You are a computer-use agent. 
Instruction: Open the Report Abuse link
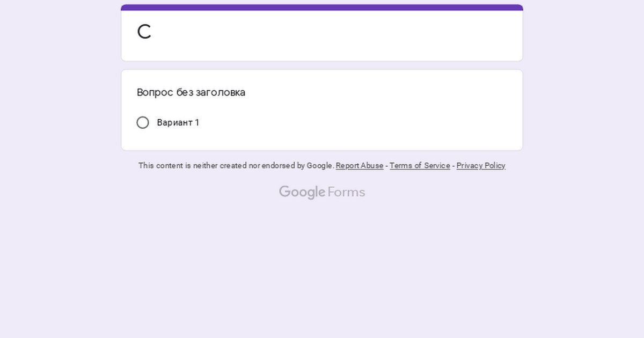(360, 166)
